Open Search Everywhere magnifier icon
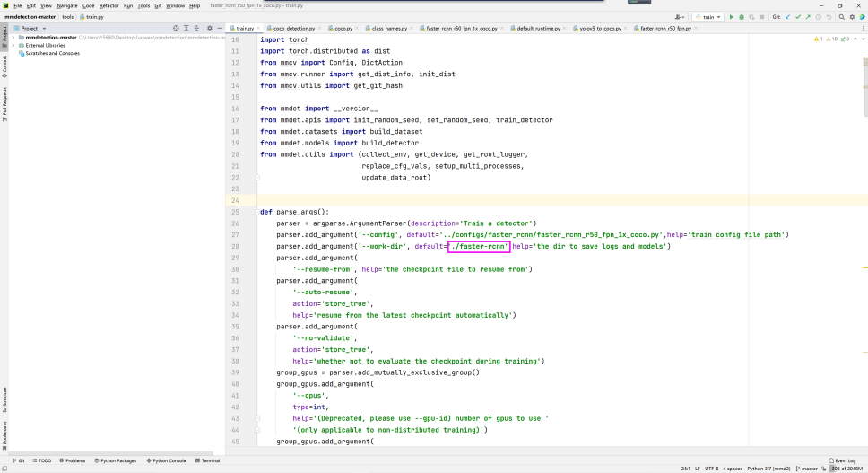The height and width of the screenshot is (473, 868). [841, 17]
